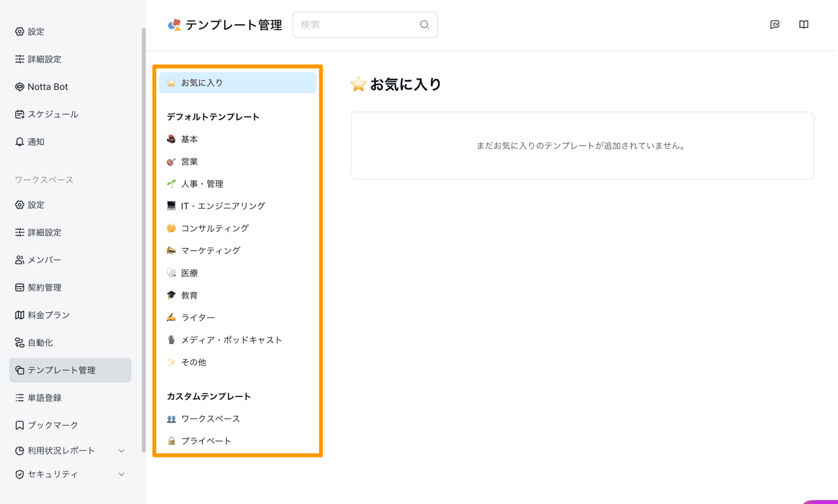The image size is (838, 504).
Task: Click the 検索 search input field
Action: pyautogui.click(x=365, y=25)
